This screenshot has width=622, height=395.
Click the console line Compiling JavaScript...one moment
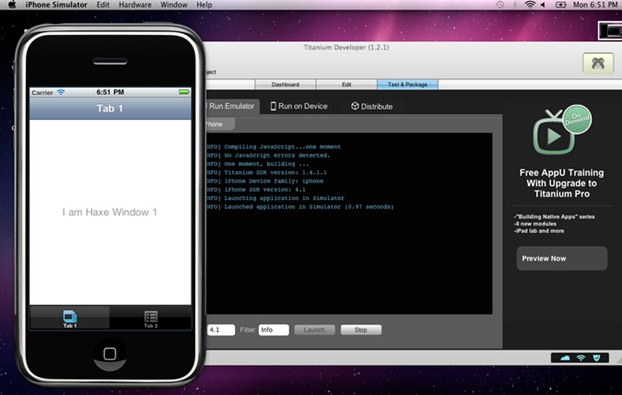click(x=274, y=147)
